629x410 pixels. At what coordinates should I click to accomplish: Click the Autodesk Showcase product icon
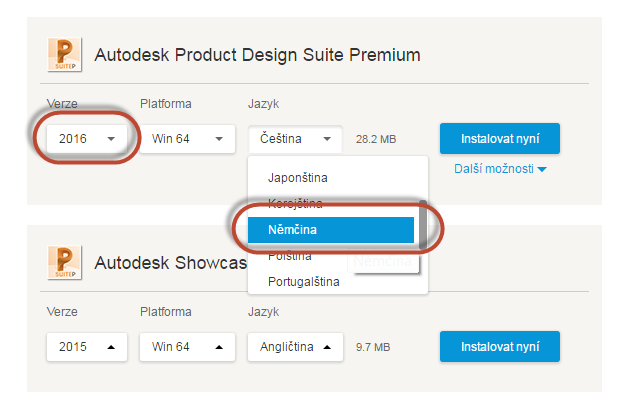click(65, 262)
